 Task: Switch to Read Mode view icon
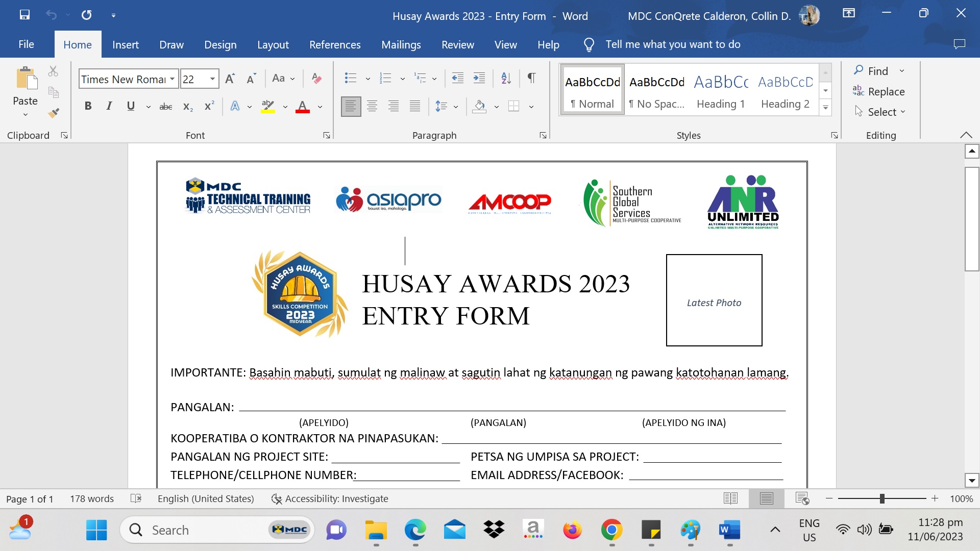(x=730, y=498)
